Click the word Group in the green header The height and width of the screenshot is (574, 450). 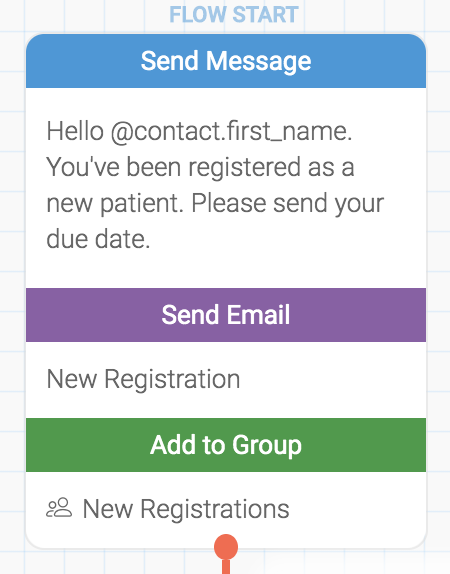click(266, 446)
